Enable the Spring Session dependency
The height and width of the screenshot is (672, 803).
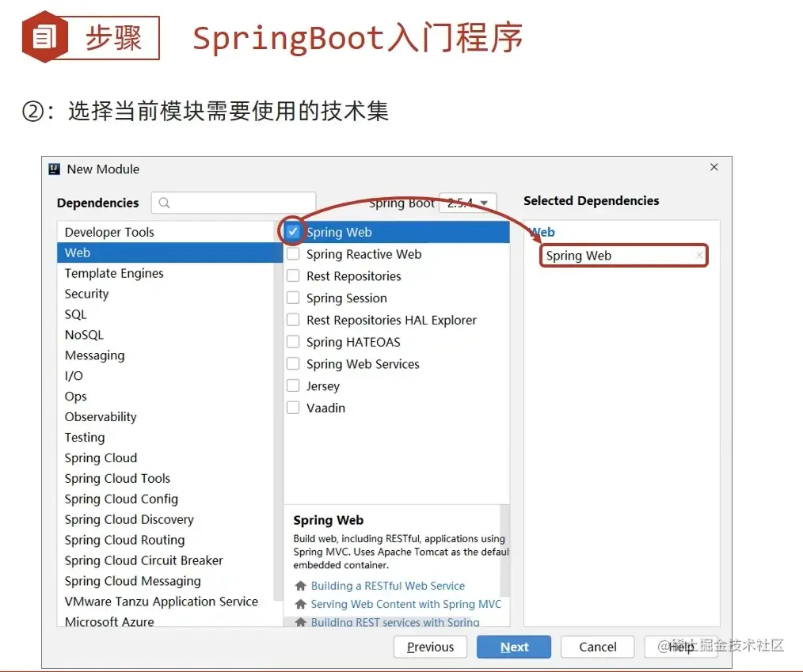pos(294,298)
